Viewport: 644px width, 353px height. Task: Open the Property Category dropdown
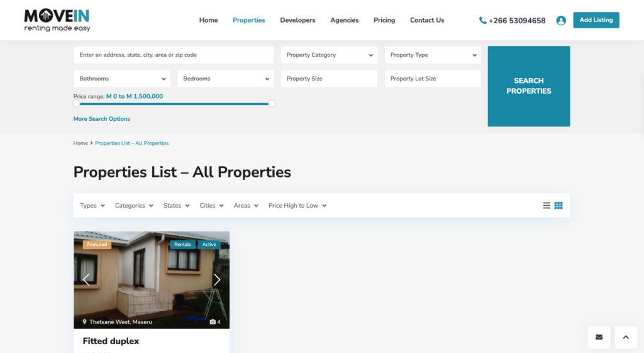click(x=330, y=55)
